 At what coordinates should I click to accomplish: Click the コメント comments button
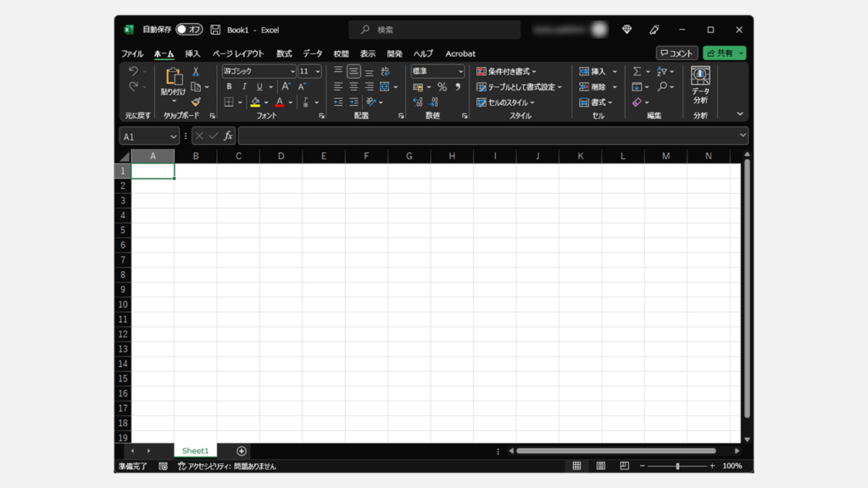click(677, 53)
